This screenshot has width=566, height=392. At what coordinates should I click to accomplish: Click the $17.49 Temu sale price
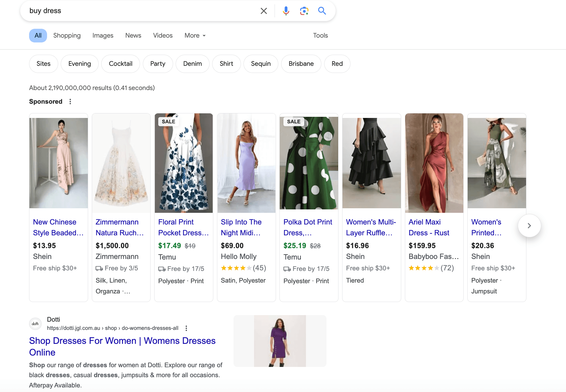[170, 246]
